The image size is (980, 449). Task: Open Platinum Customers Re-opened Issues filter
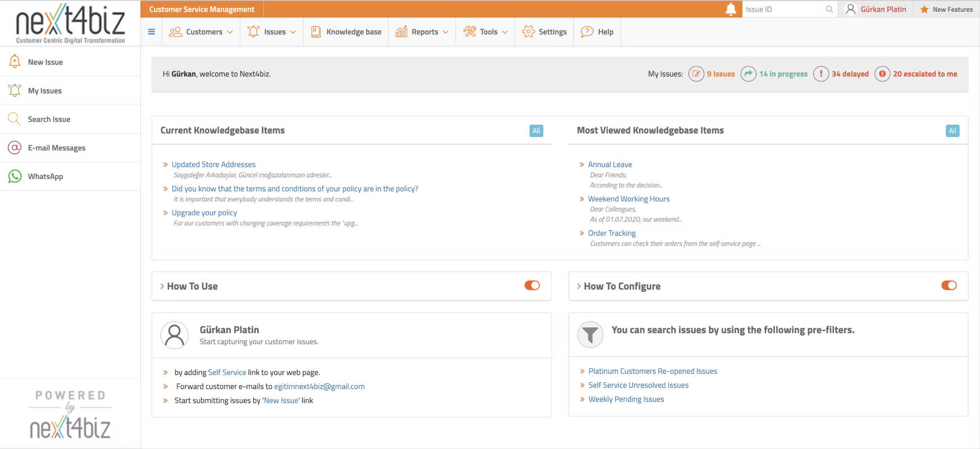653,371
